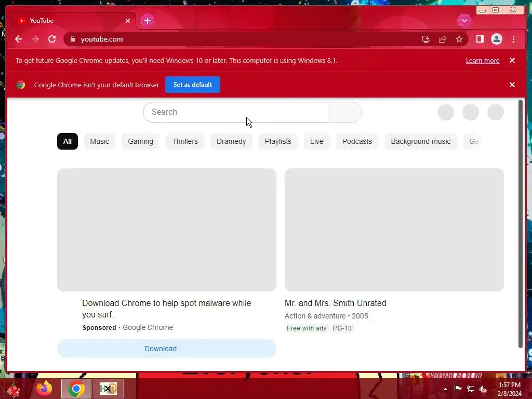This screenshot has height=399, width=532.
Task: Select the Thrillers filter chip
Action: tap(184, 141)
